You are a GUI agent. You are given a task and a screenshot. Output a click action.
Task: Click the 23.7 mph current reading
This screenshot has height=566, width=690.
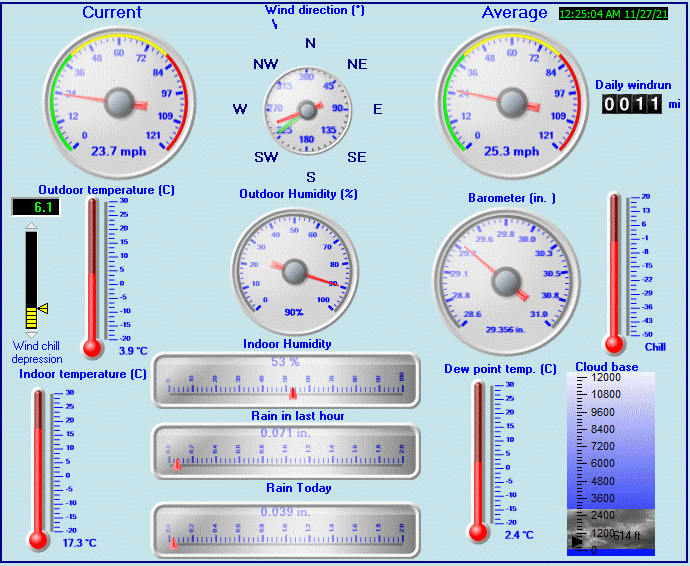pos(118,151)
